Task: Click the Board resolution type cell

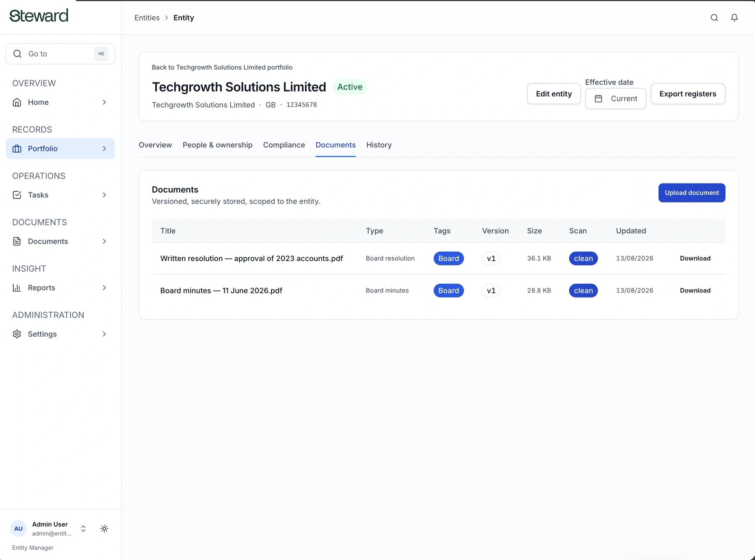Action: (390, 259)
